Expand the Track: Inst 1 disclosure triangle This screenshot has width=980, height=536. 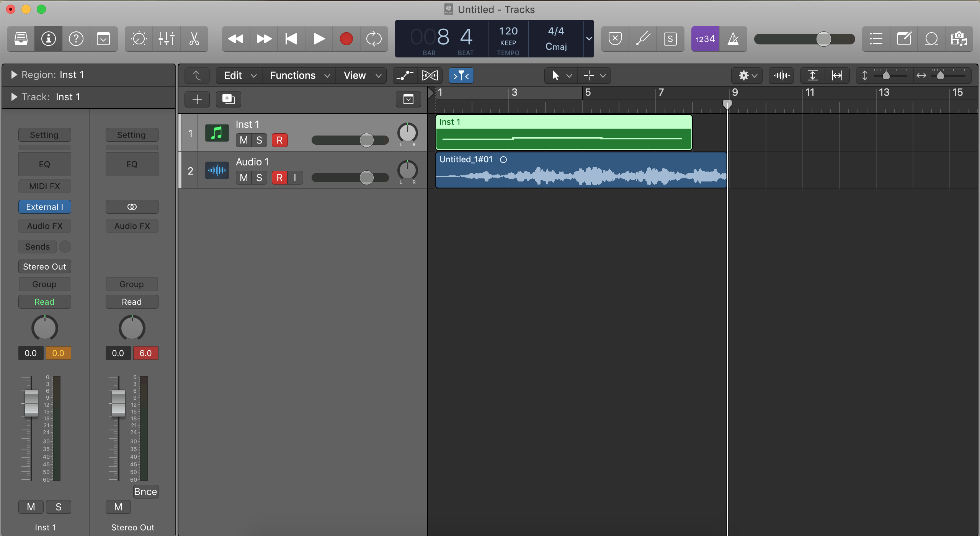14,97
